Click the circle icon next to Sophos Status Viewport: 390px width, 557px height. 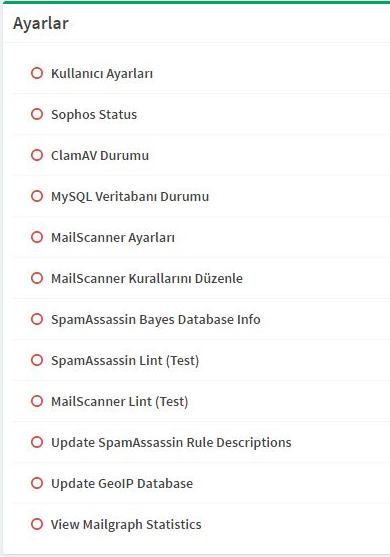click(x=37, y=114)
